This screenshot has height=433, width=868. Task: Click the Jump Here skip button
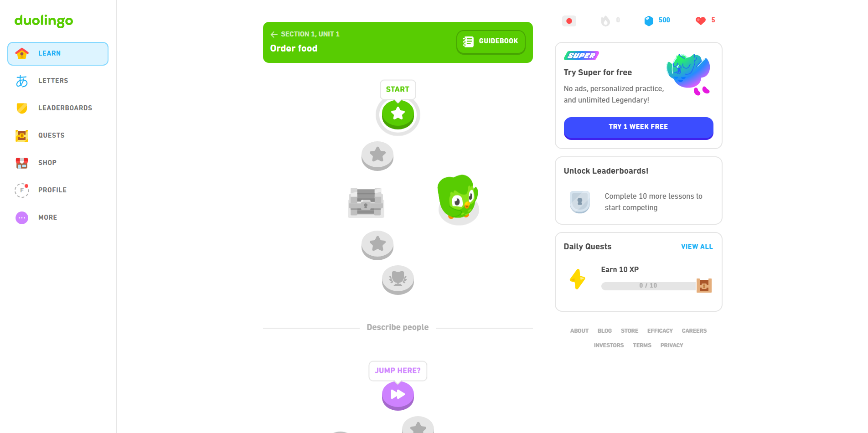tap(398, 395)
